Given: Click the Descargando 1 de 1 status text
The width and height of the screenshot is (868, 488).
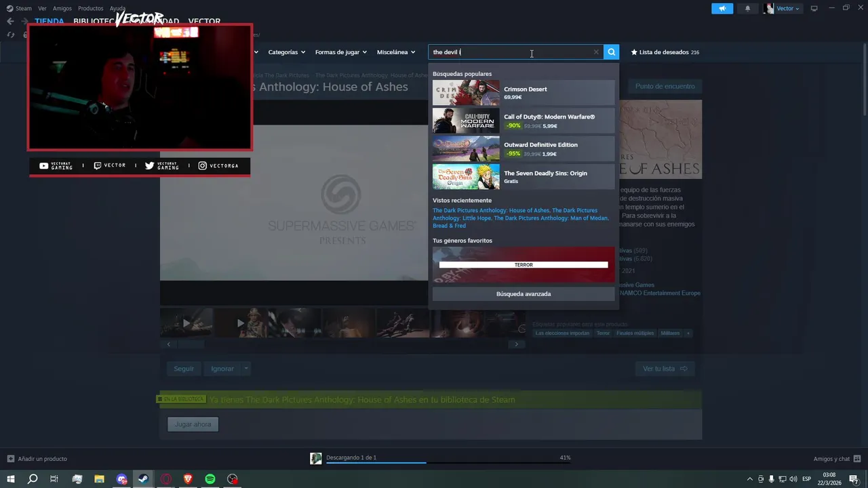Looking at the screenshot, I should point(351,457).
